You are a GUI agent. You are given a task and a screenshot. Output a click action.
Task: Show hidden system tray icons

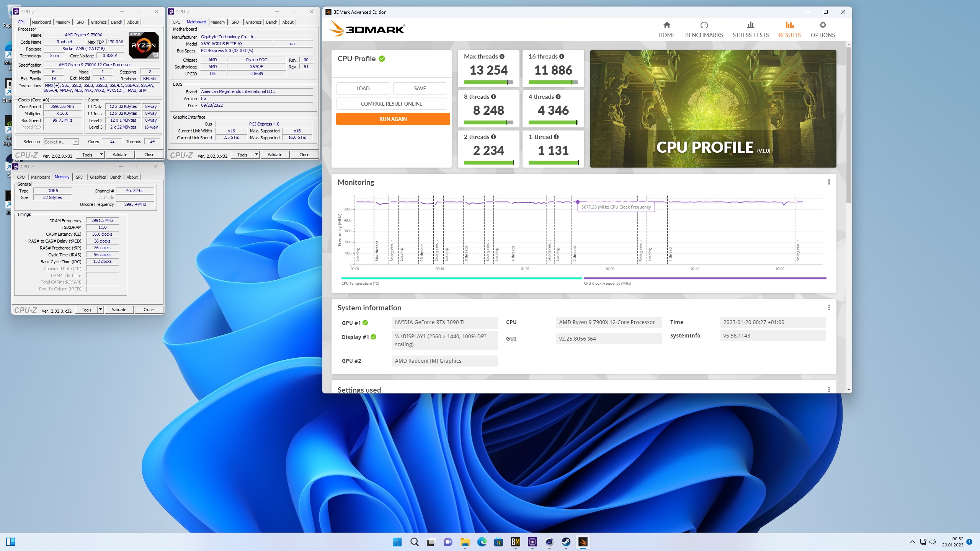click(x=912, y=542)
